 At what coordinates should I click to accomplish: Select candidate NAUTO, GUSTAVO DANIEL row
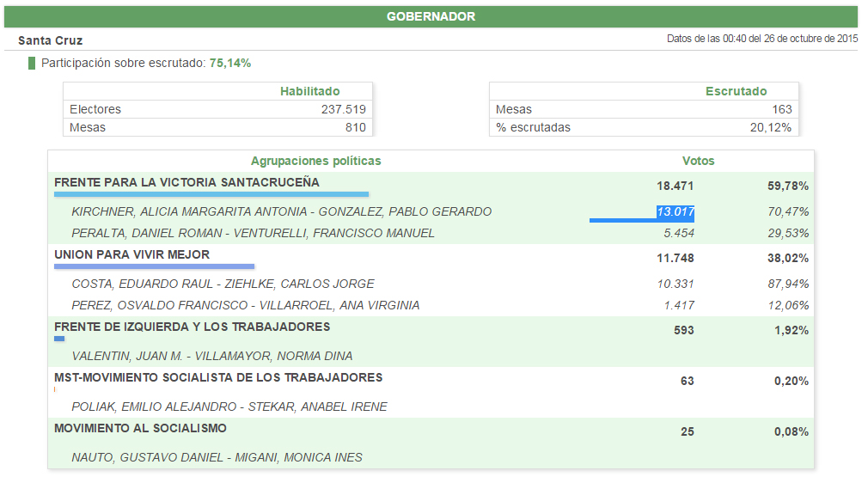pos(217,457)
